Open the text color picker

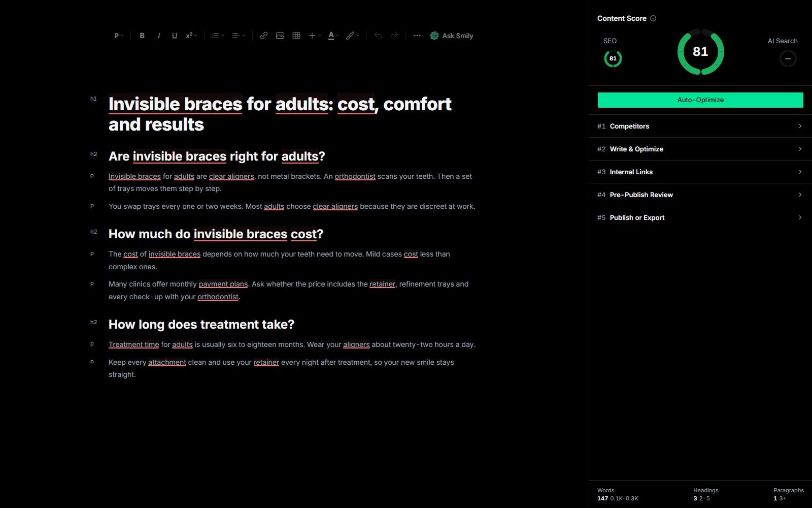pos(333,36)
